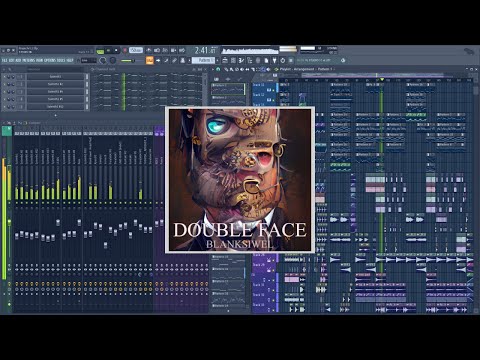Open the OPTIONS menu
This screenshot has height=360, width=480.
(x=50, y=60)
